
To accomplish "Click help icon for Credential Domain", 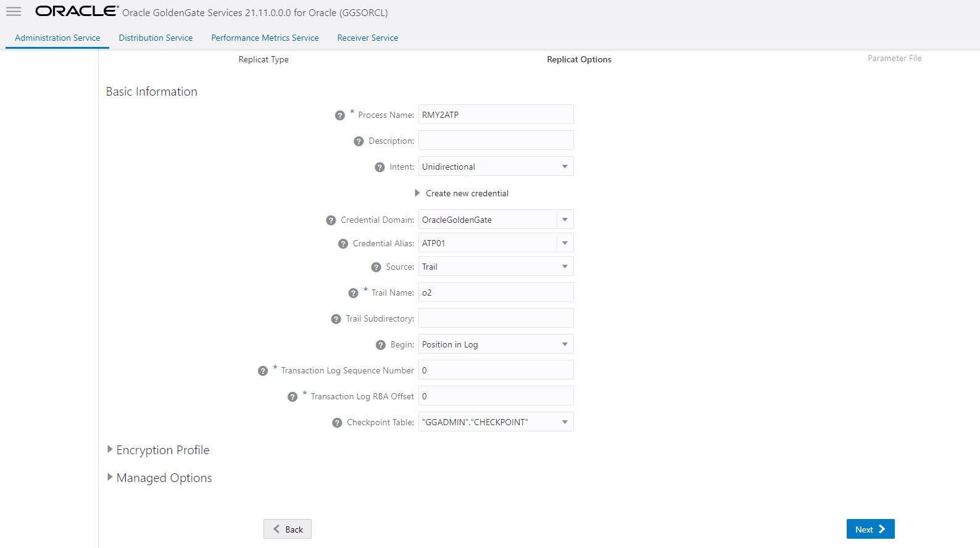I will [x=331, y=220].
